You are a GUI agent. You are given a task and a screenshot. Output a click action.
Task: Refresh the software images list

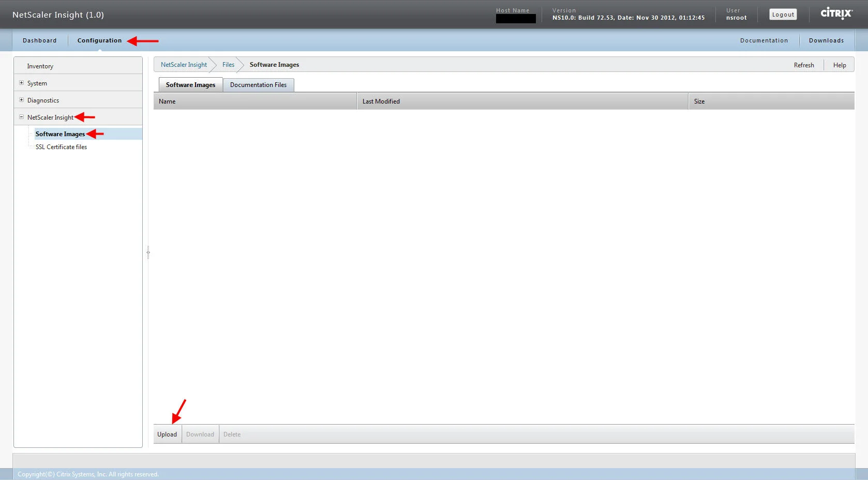[804, 65]
